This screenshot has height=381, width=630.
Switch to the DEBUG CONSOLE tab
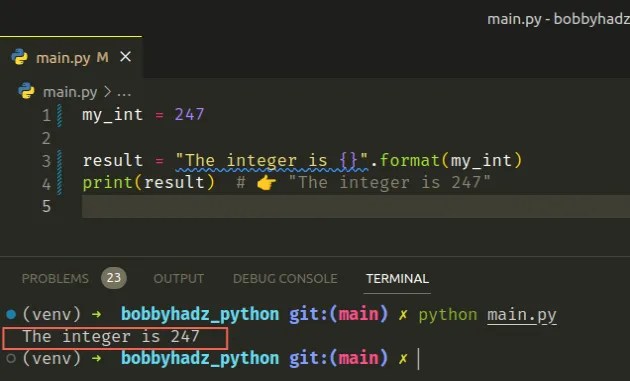tap(285, 279)
